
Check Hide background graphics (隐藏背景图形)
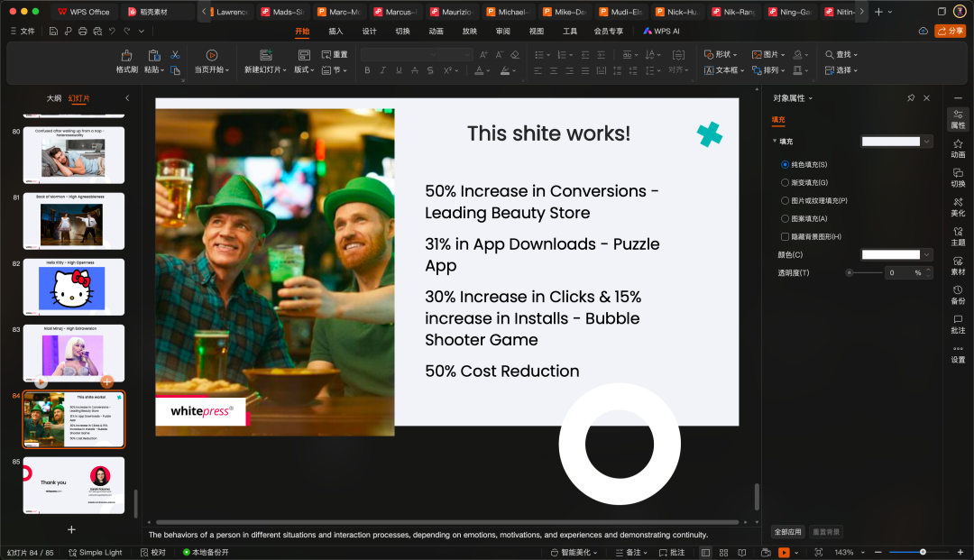[x=786, y=236]
